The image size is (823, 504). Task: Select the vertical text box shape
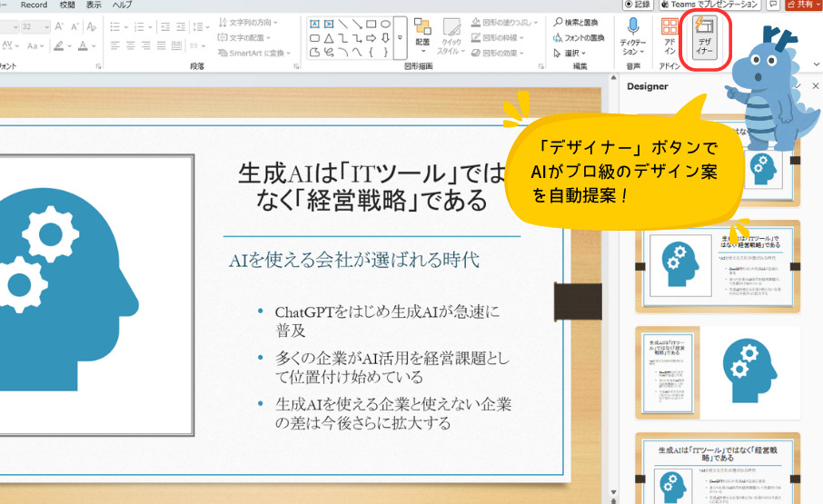329,25
